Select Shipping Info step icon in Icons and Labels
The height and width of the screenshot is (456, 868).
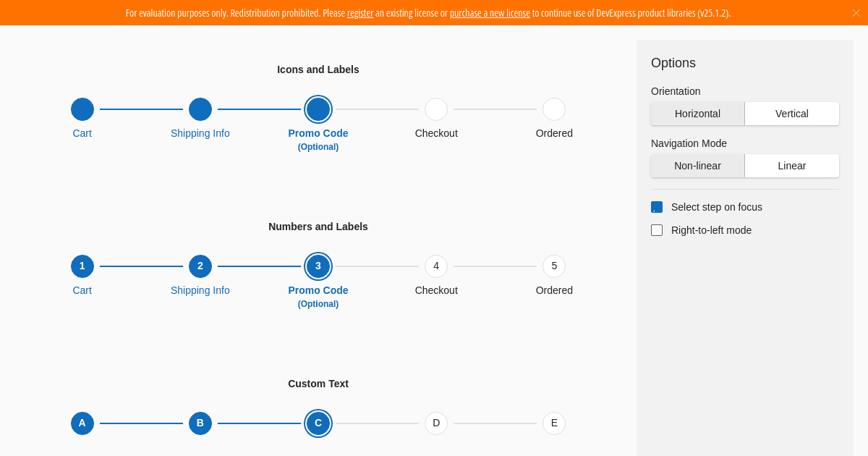point(200,109)
